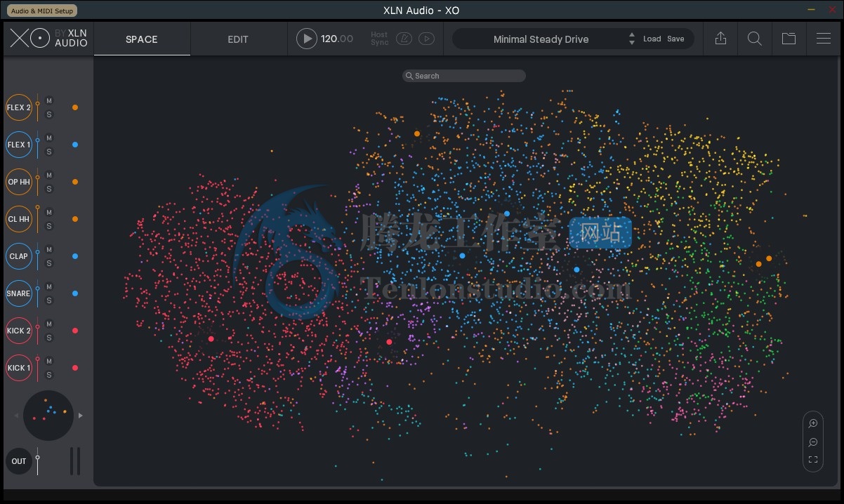
Task: Open the export icon in the top bar
Action: point(720,39)
